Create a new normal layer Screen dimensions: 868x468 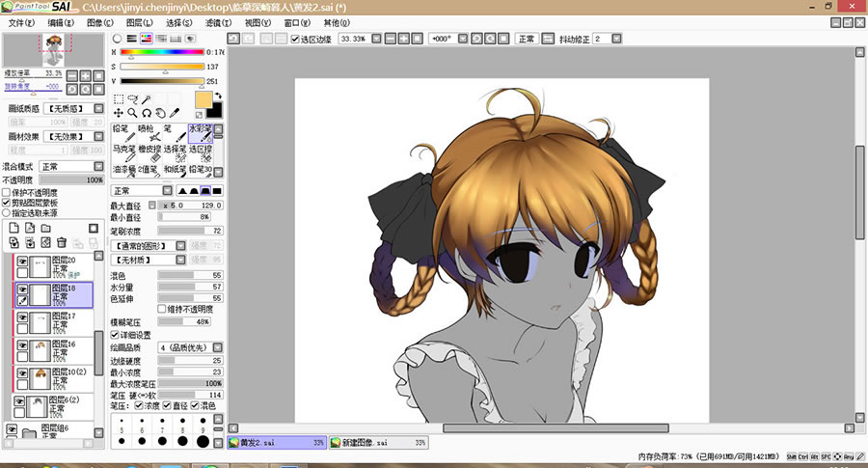pyautogui.click(x=14, y=228)
